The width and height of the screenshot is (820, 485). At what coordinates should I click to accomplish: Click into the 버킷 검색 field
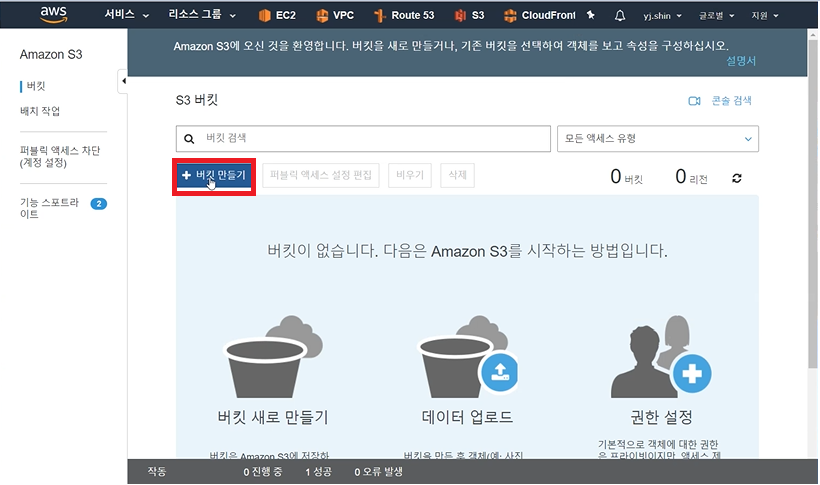tap(363, 138)
